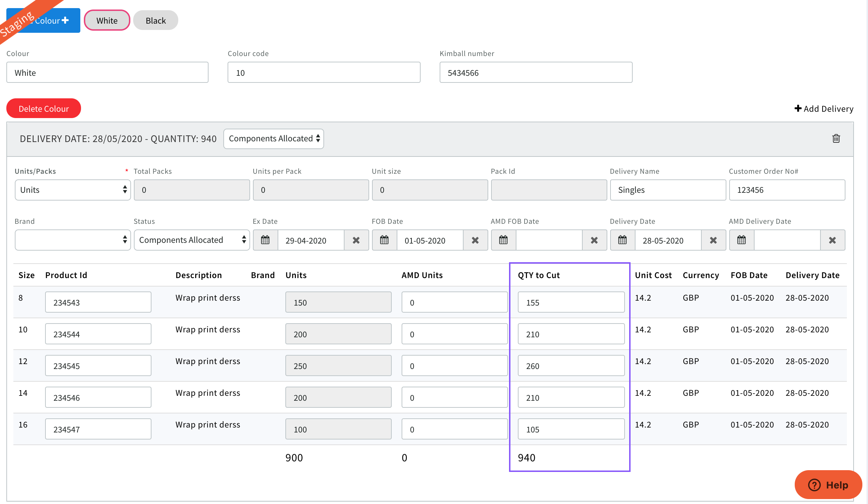
Task: Open the AMD FOB Date calendar picker
Action: point(503,240)
